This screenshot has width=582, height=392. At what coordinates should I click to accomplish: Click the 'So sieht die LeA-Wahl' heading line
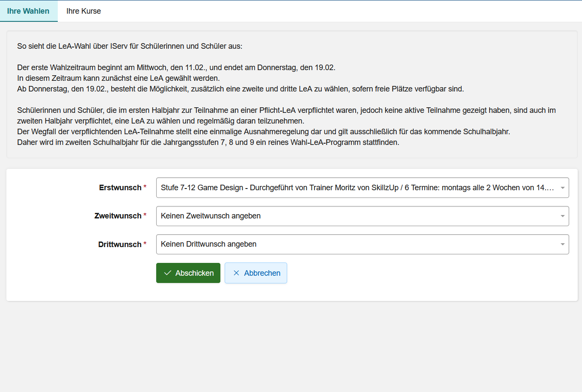pyautogui.click(x=130, y=46)
